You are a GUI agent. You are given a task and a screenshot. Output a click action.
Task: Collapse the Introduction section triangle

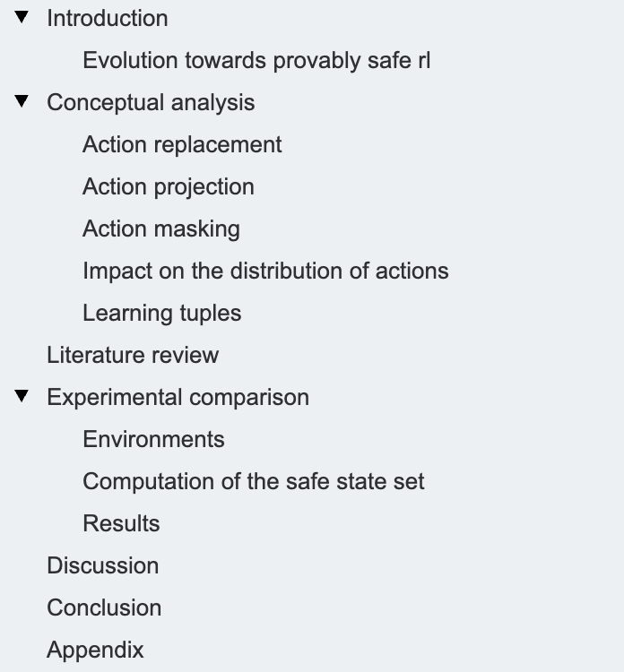point(22,17)
